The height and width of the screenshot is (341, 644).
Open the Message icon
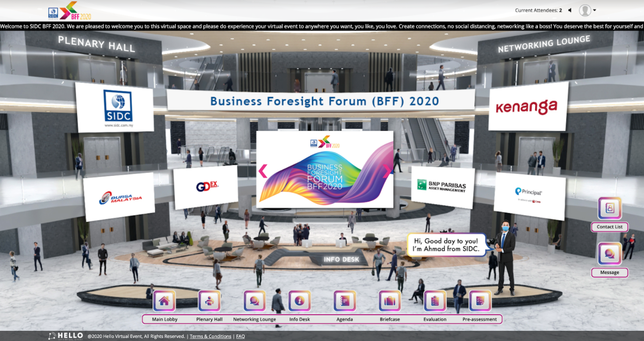click(x=609, y=254)
